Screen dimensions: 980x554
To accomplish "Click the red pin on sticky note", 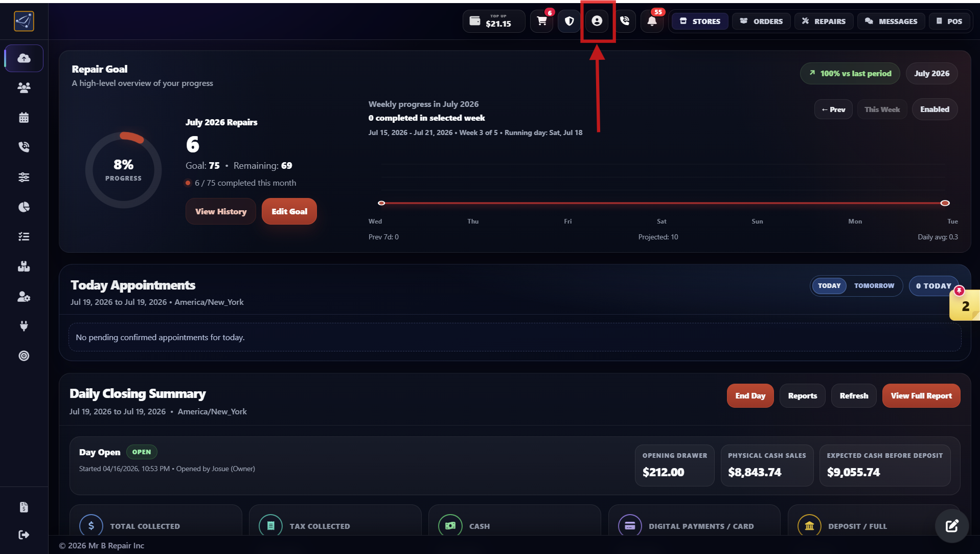I will tap(959, 291).
